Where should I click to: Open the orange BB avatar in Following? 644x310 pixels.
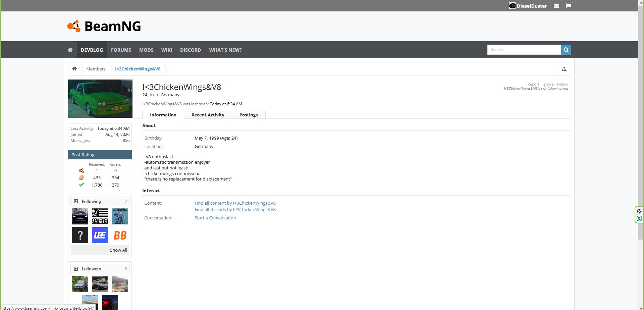pos(120,235)
